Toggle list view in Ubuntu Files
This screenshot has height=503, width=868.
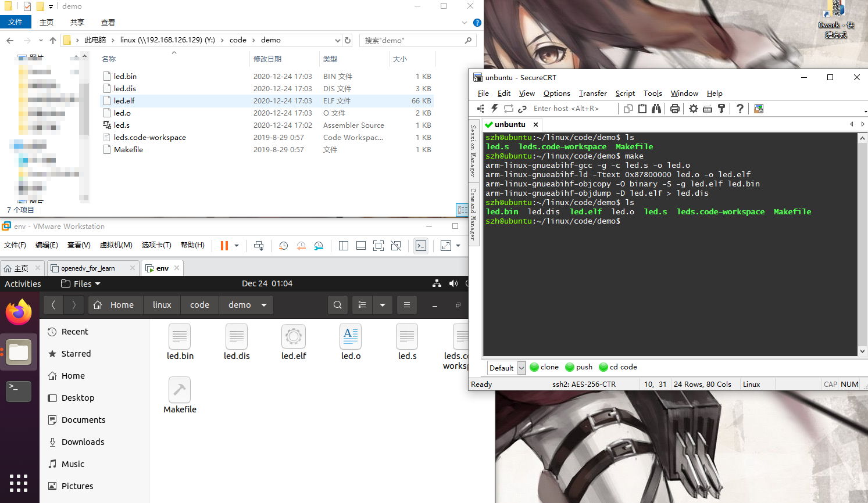[x=362, y=305]
